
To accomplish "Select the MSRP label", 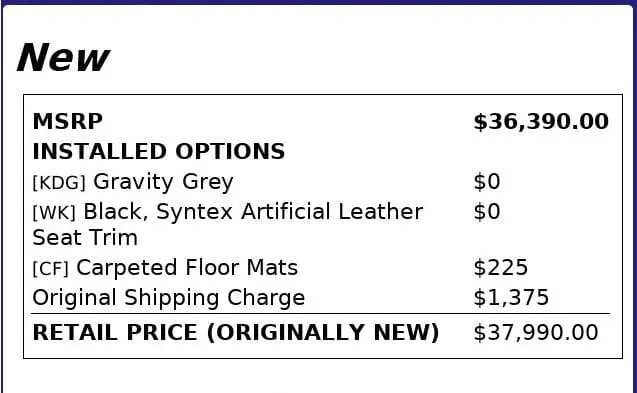I will point(67,122).
